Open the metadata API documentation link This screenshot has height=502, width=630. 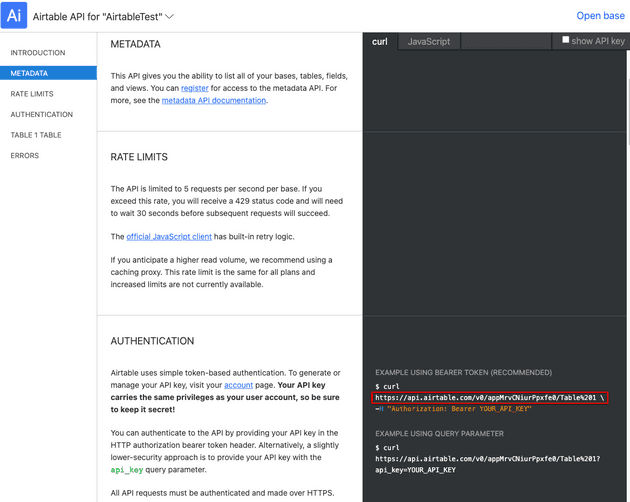pos(214,100)
